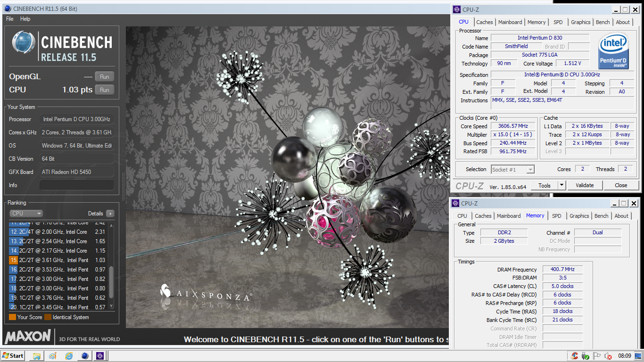644x362 pixels.
Task: Switch to Mainboard tab in upper CPU-Z window
Action: tap(511, 22)
